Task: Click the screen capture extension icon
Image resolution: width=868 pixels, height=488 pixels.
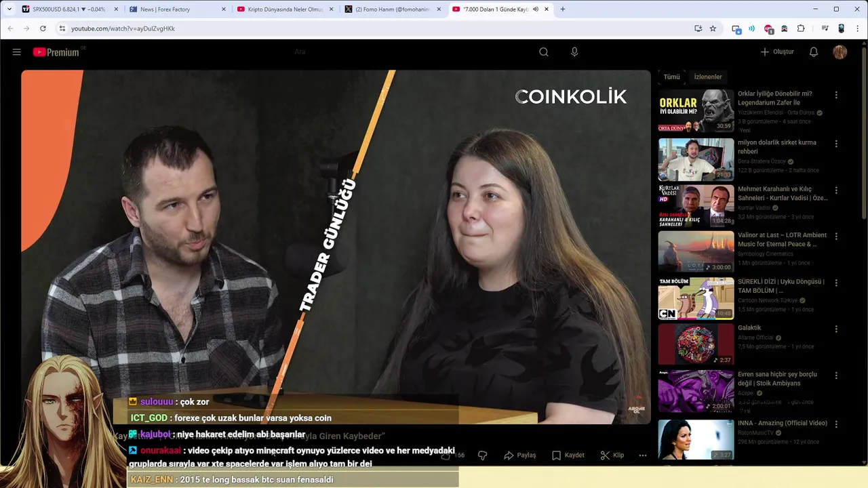Action: point(736,28)
